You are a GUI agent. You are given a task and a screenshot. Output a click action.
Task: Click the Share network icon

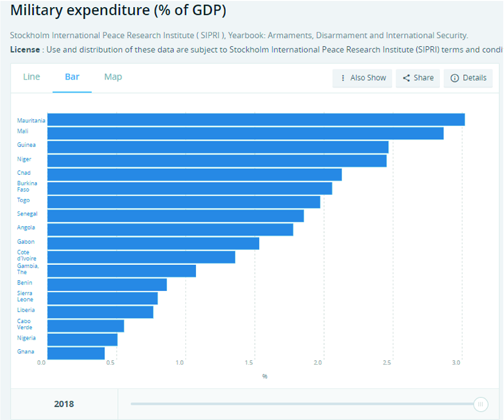tap(406, 78)
